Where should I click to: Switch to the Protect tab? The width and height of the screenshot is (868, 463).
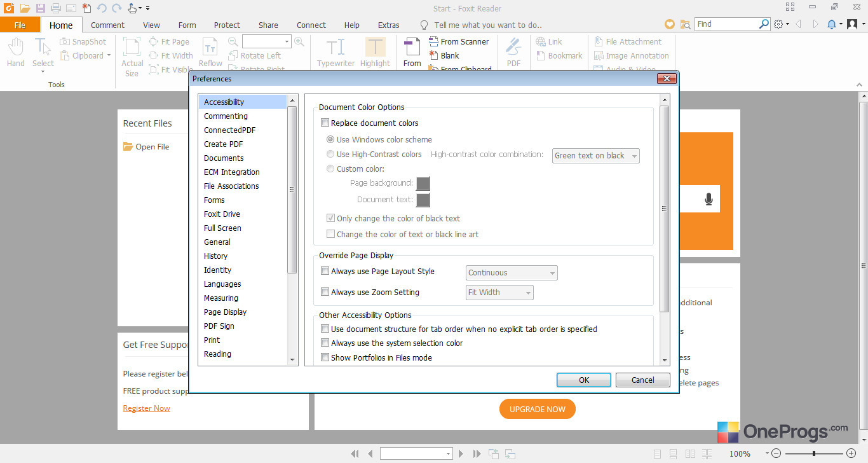[227, 25]
